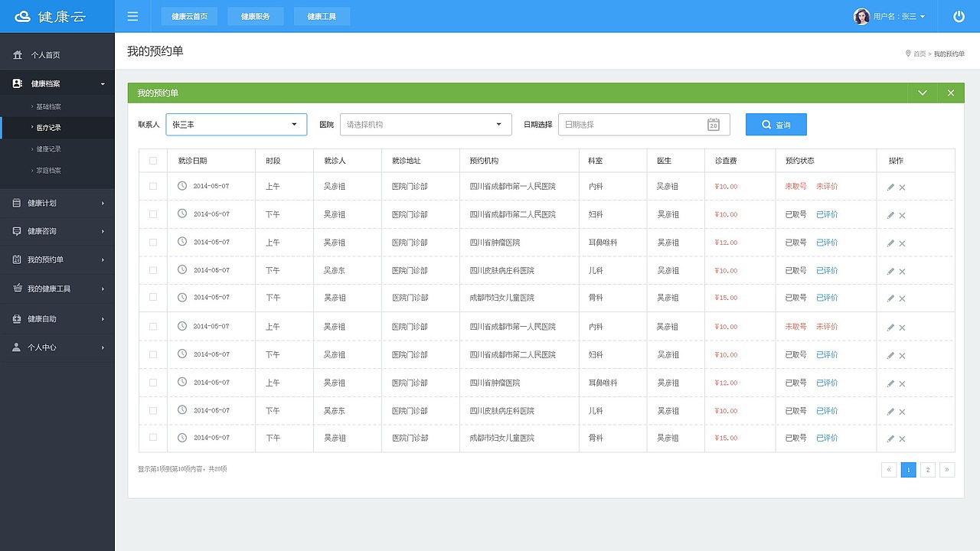Click the user avatar picture
Image resolution: width=980 pixels, height=551 pixels.
coord(861,16)
